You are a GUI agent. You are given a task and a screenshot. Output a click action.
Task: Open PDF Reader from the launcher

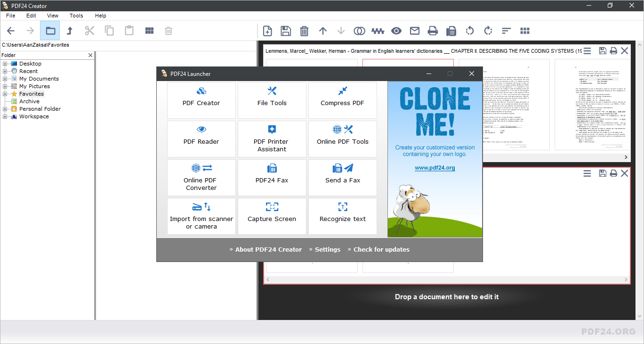tap(201, 139)
